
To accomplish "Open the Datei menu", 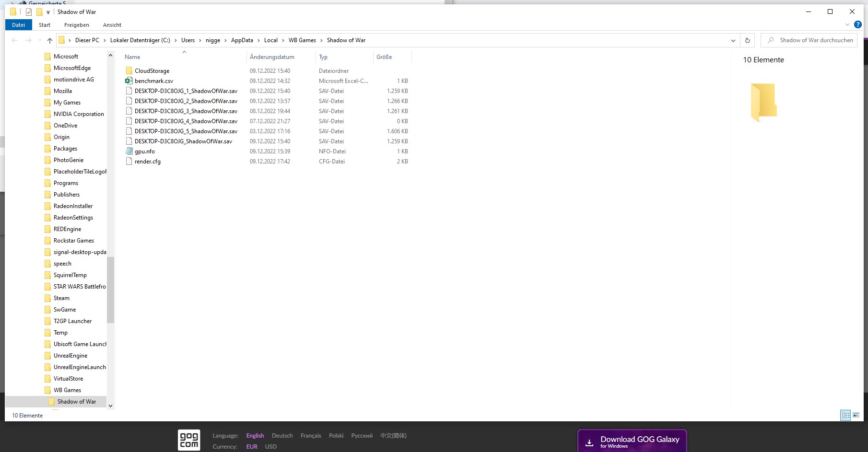I will click(x=19, y=25).
